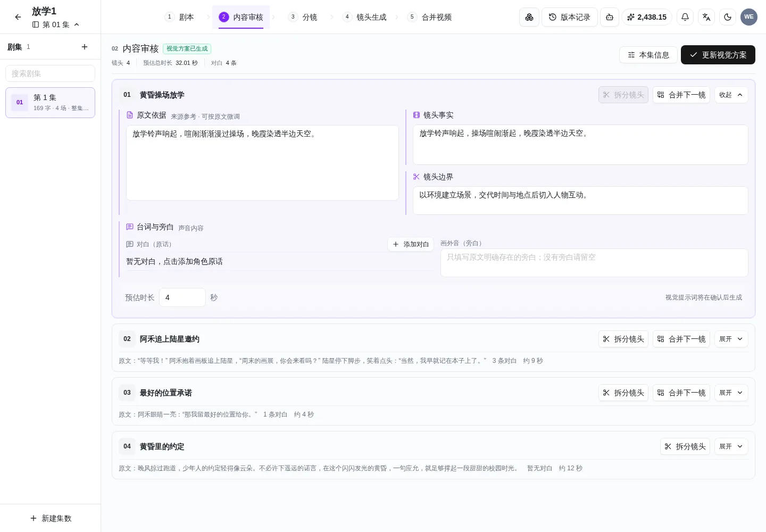766x532 pixels.
Task: Toggle dark mode with the moon icon
Action: 728,17
